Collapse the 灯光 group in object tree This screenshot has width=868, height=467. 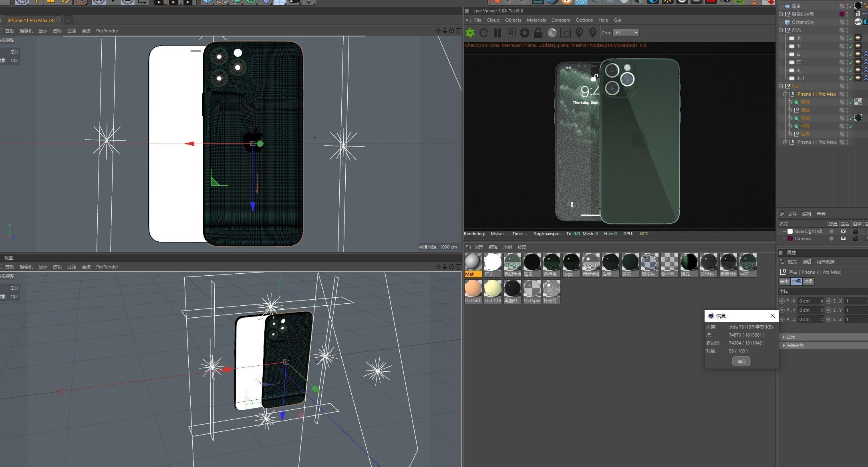tap(781, 30)
